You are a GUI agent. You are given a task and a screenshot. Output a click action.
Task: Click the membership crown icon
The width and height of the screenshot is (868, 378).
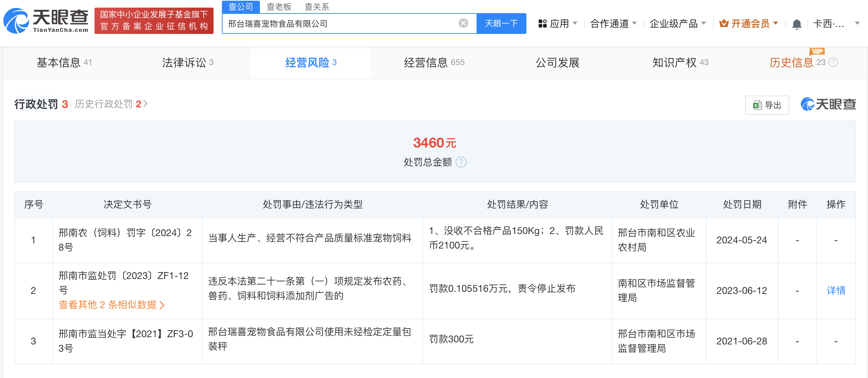[724, 23]
